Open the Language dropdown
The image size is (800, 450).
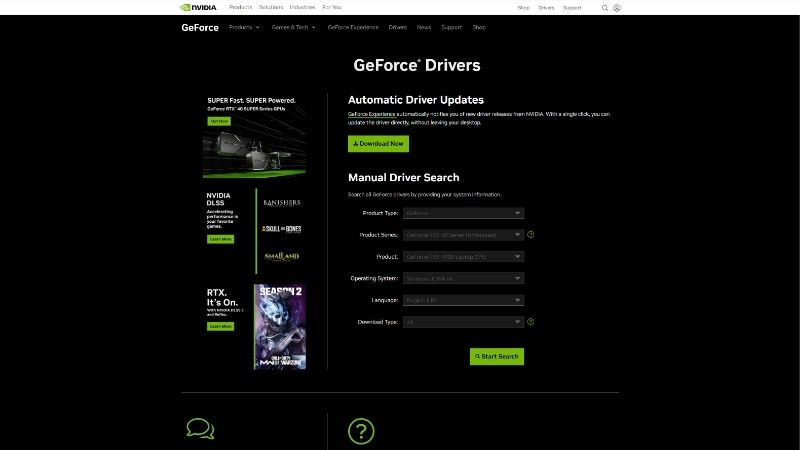click(x=463, y=300)
